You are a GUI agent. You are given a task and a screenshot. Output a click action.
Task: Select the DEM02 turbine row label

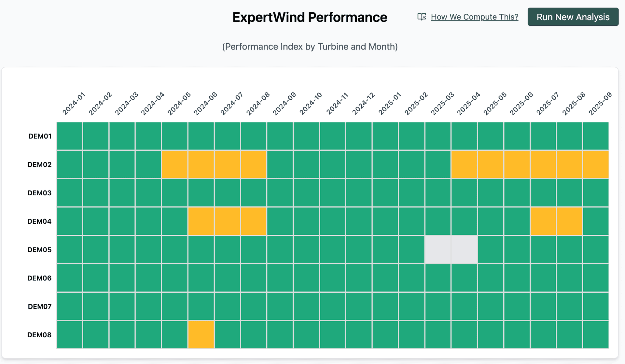(x=39, y=164)
